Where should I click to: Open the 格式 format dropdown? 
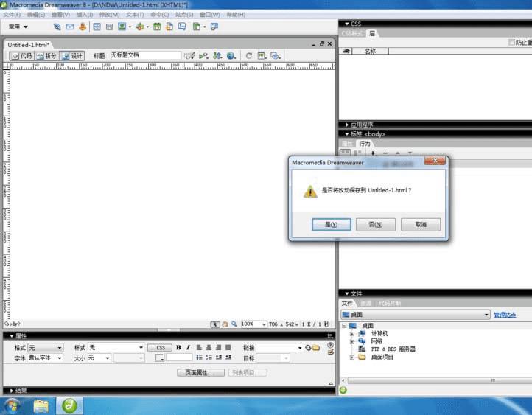point(46,348)
